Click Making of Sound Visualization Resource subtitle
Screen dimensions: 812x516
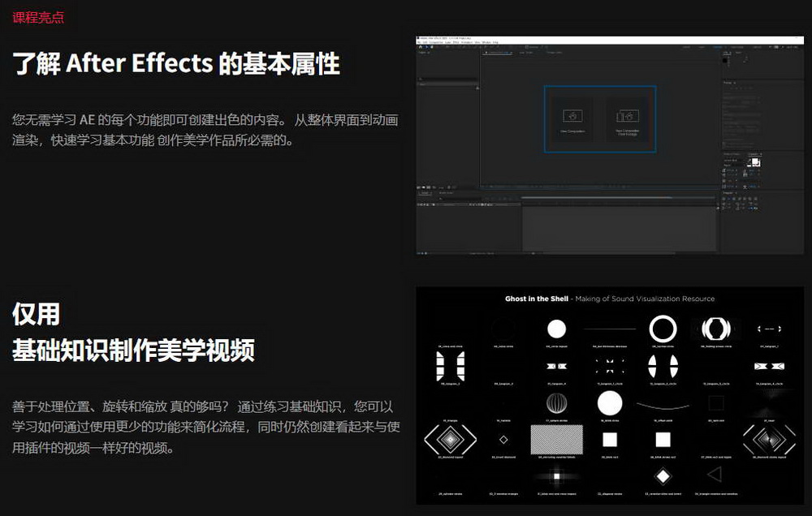click(645, 299)
